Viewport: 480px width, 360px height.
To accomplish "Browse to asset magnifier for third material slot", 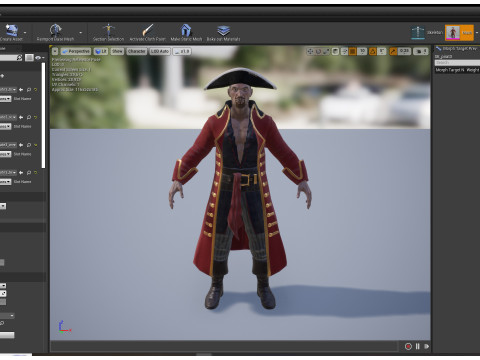I will coord(29,145).
